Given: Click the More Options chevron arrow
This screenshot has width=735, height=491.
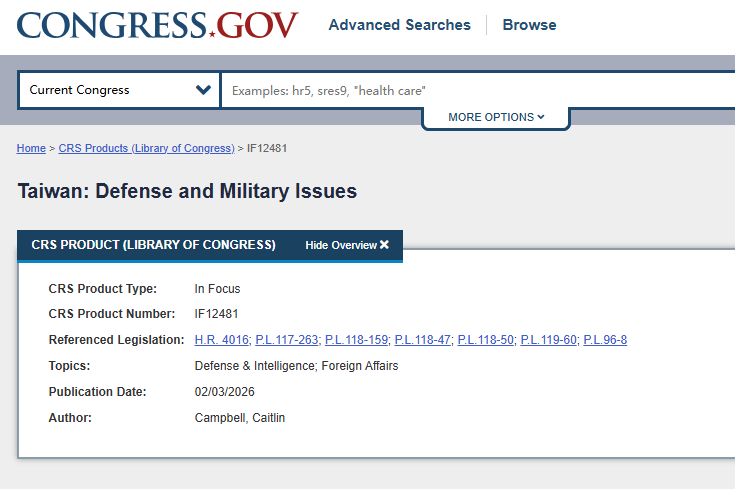Looking at the screenshot, I should click(x=541, y=117).
